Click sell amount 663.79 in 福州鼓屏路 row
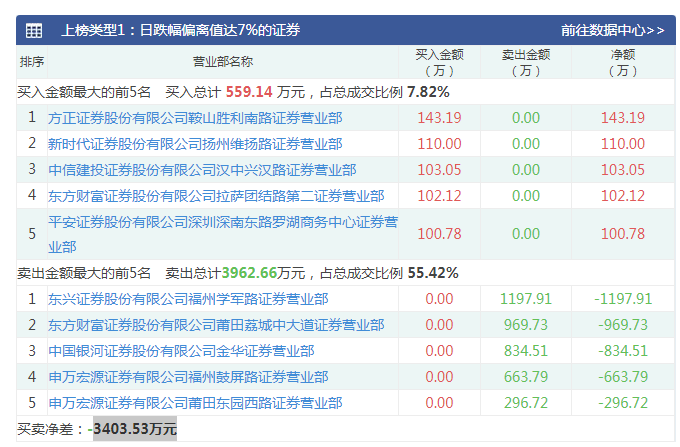The height and width of the screenshot is (447, 680). pyautogui.click(x=526, y=377)
